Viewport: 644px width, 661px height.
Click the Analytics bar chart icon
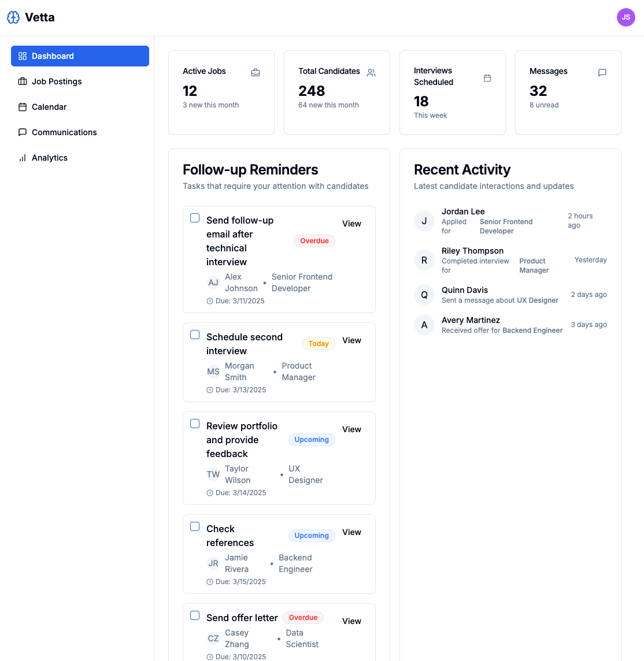point(22,158)
